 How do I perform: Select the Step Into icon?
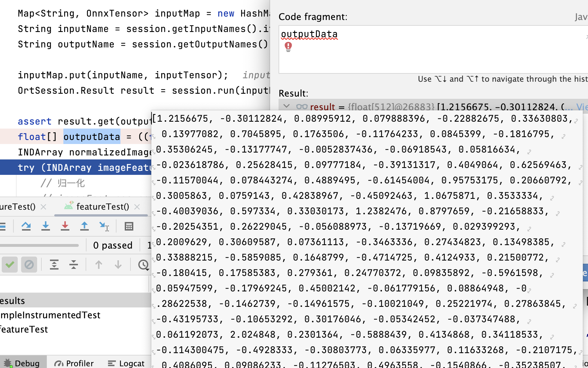(x=46, y=226)
